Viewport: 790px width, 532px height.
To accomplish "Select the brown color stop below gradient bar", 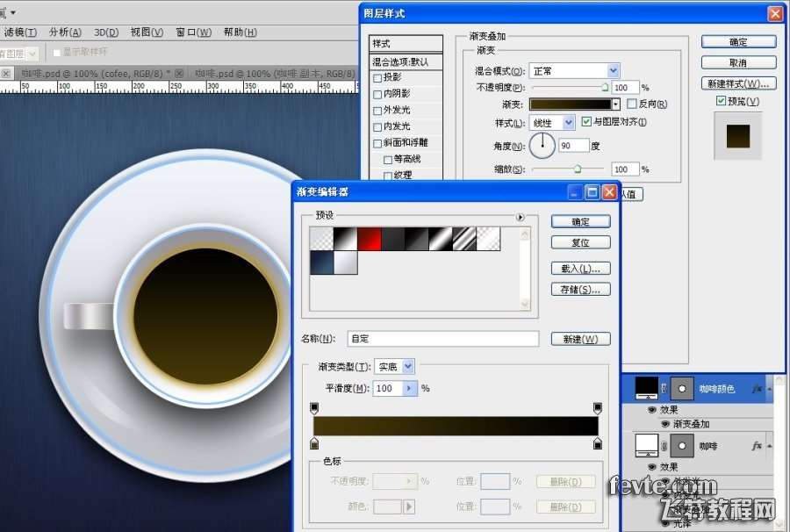I will pyautogui.click(x=314, y=443).
